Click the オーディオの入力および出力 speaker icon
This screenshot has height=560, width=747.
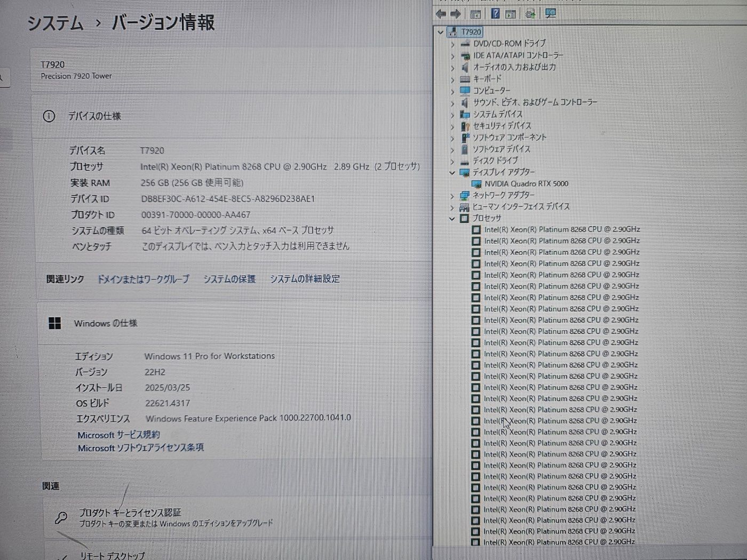click(465, 67)
